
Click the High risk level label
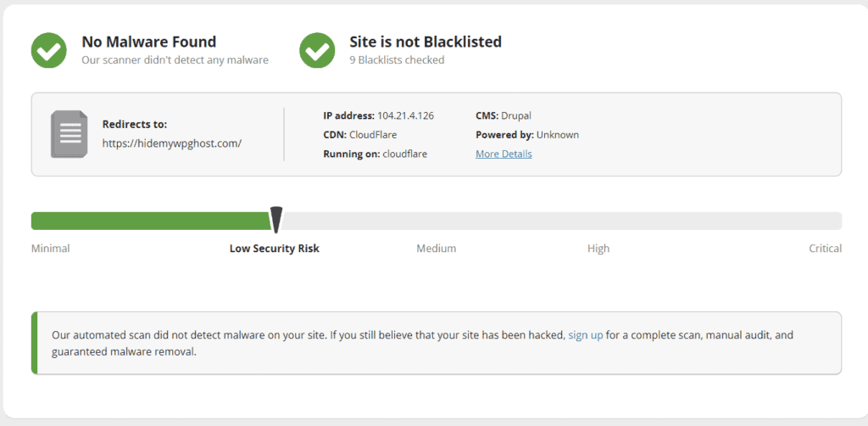click(x=598, y=249)
